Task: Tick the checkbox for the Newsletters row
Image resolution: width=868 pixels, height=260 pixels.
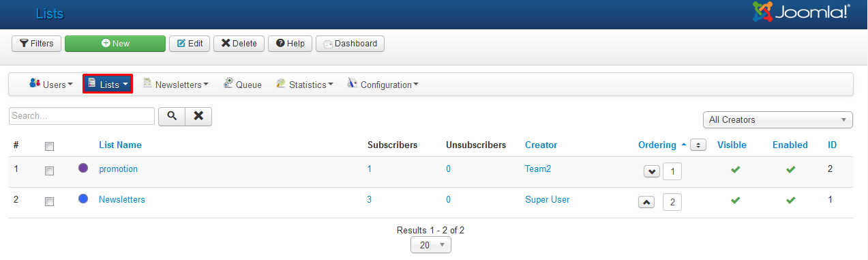Action: click(49, 202)
